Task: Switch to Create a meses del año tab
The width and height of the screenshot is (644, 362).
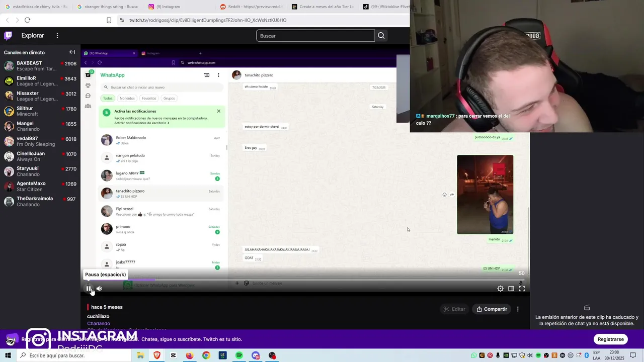Action: click(x=323, y=7)
